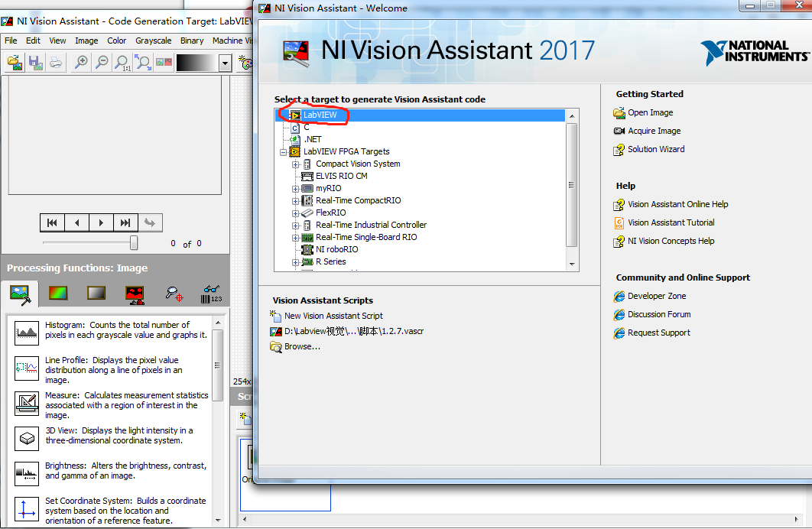Click the Print Image toolbar icon
The width and height of the screenshot is (812, 529).
[56, 63]
